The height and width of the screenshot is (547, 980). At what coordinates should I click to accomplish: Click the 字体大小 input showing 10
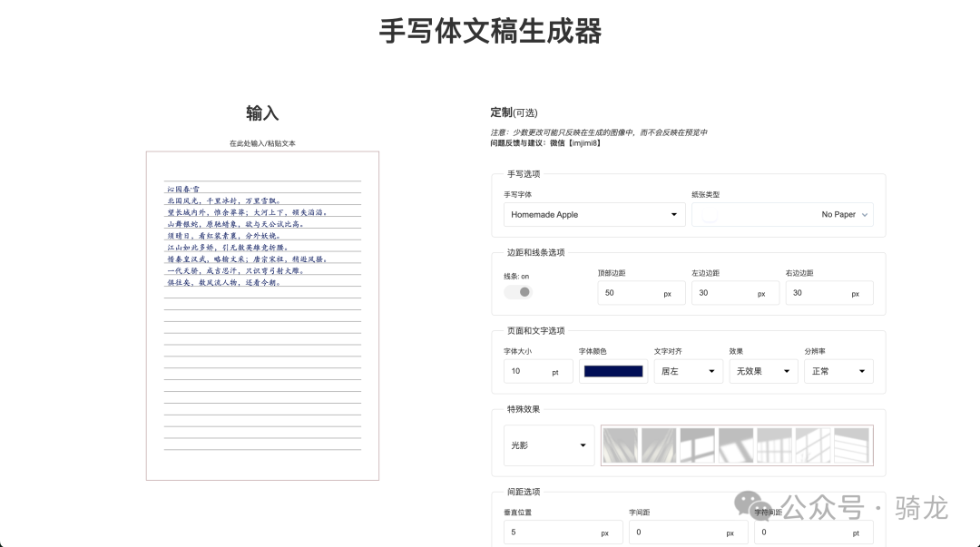[538, 371]
